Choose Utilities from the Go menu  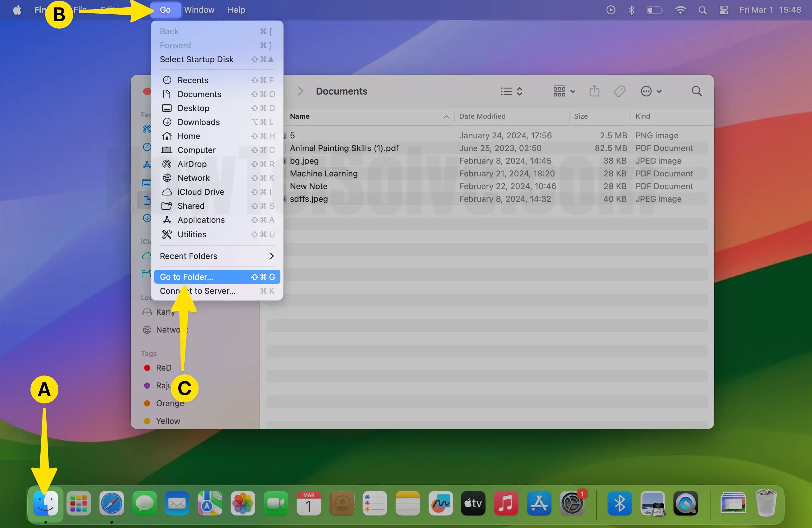point(192,234)
